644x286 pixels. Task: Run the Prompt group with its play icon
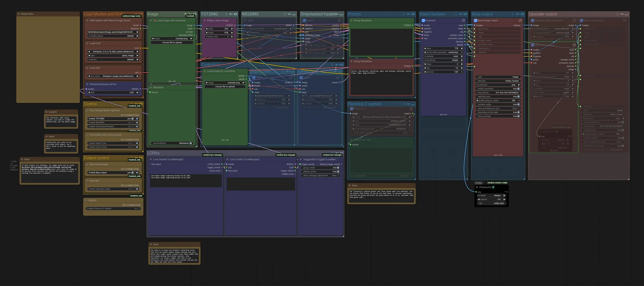coord(404,14)
